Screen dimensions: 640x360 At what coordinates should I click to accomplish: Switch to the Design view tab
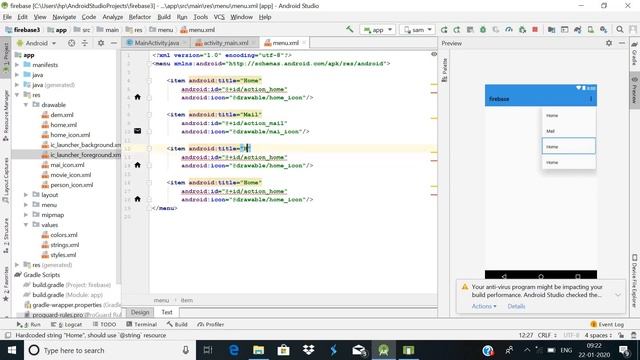point(140,312)
